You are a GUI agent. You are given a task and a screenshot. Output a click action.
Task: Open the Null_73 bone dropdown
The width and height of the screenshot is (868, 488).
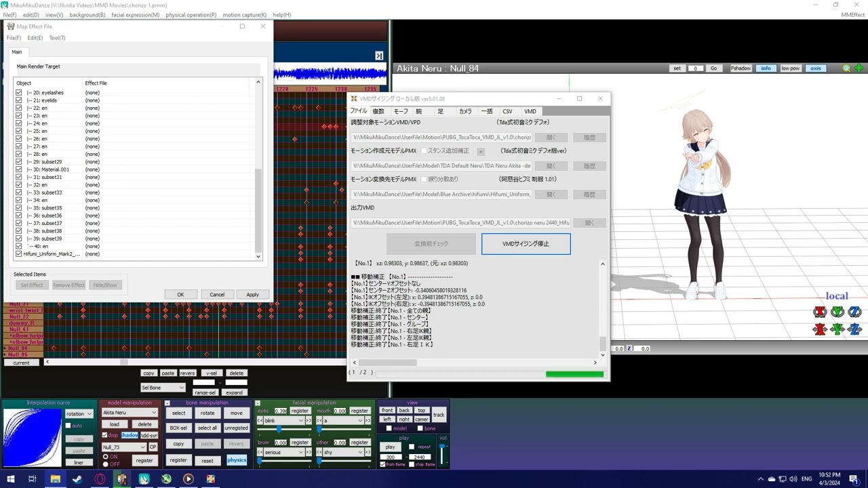coord(124,447)
